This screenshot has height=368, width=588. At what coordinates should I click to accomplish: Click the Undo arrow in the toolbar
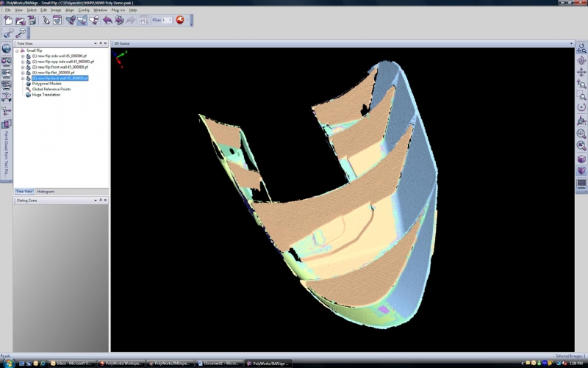click(107, 20)
